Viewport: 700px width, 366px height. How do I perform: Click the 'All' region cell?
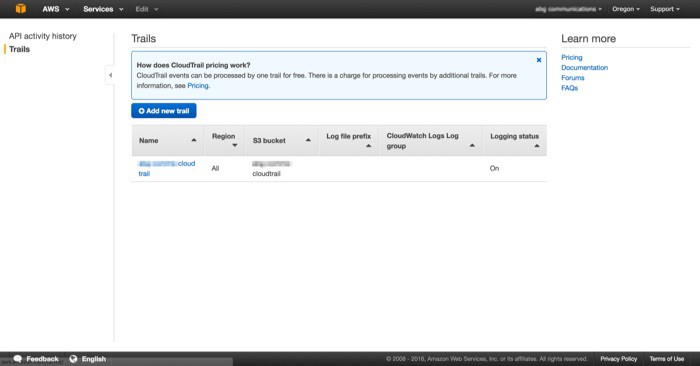(215, 168)
